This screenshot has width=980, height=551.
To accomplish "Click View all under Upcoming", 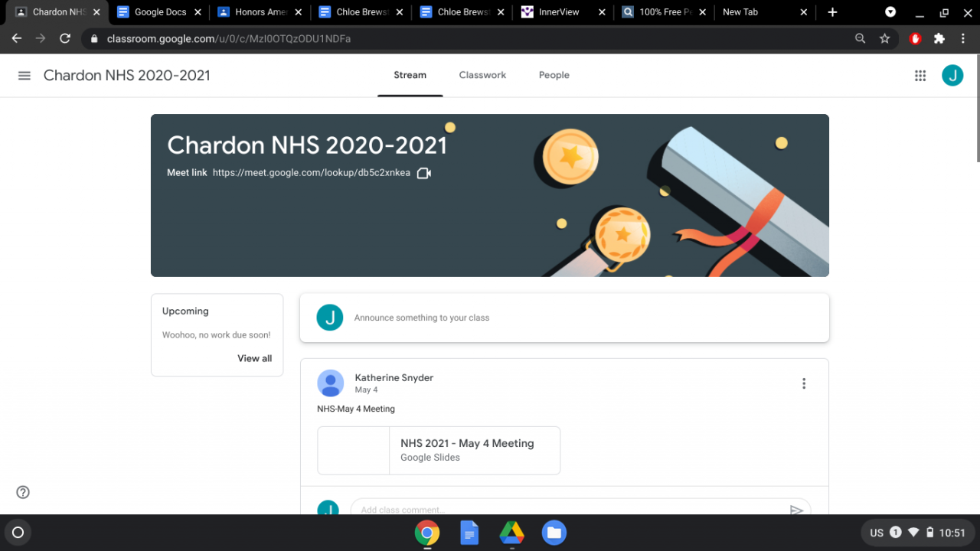I will point(255,358).
